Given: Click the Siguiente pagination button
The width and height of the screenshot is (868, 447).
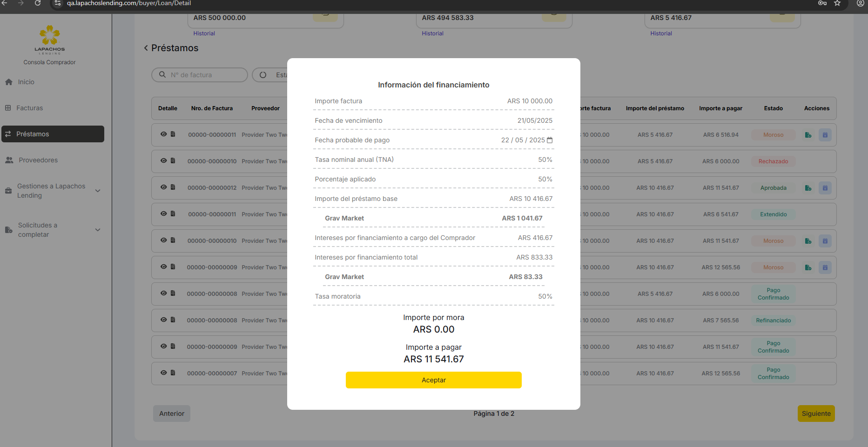Looking at the screenshot, I should (x=816, y=414).
